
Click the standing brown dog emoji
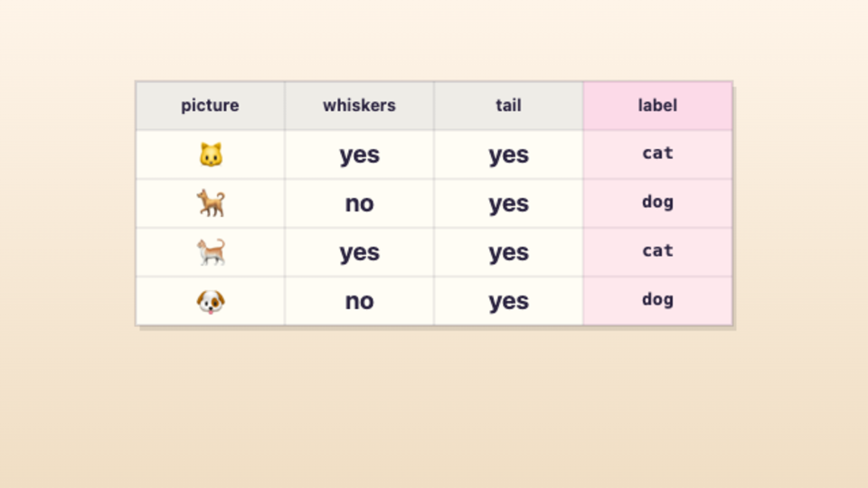[x=211, y=203]
